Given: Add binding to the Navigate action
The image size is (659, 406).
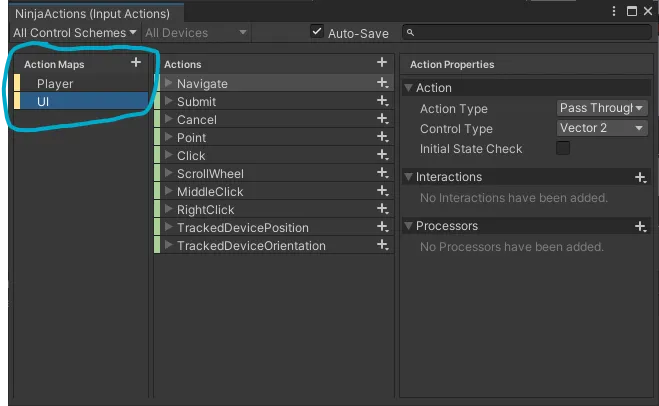Looking at the screenshot, I should [382, 83].
